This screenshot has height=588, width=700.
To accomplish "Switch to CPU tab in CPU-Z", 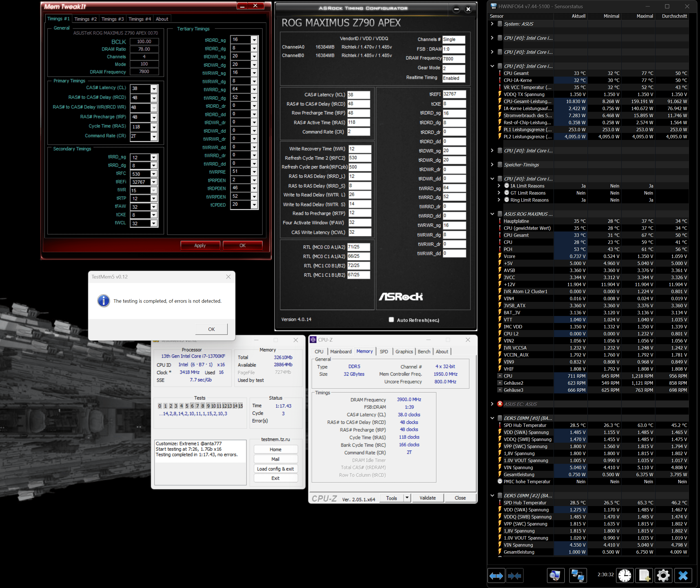I will pos(319,351).
